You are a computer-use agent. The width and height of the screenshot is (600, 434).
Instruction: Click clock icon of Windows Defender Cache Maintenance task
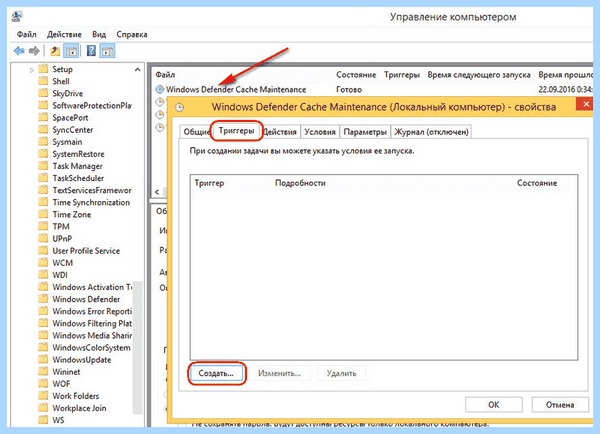click(160, 89)
